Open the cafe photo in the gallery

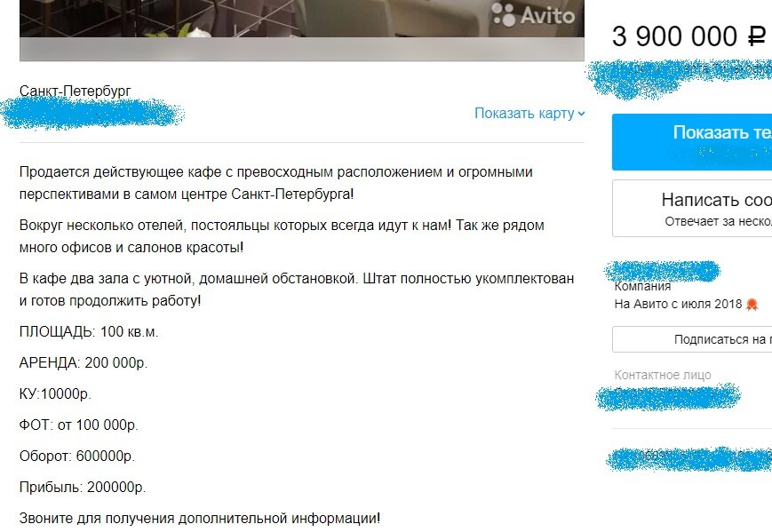[302, 19]
